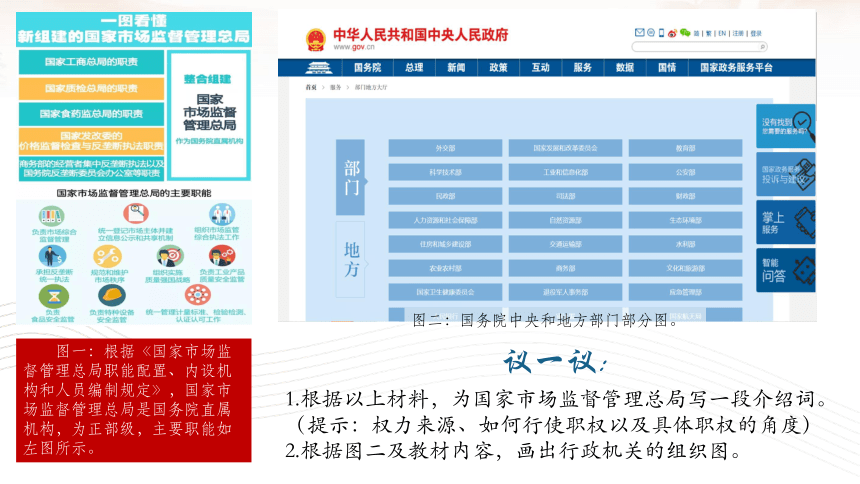Screen dimensions: 860x484
Task: Open the WeChat icon in header
Action: coord(685,33)
